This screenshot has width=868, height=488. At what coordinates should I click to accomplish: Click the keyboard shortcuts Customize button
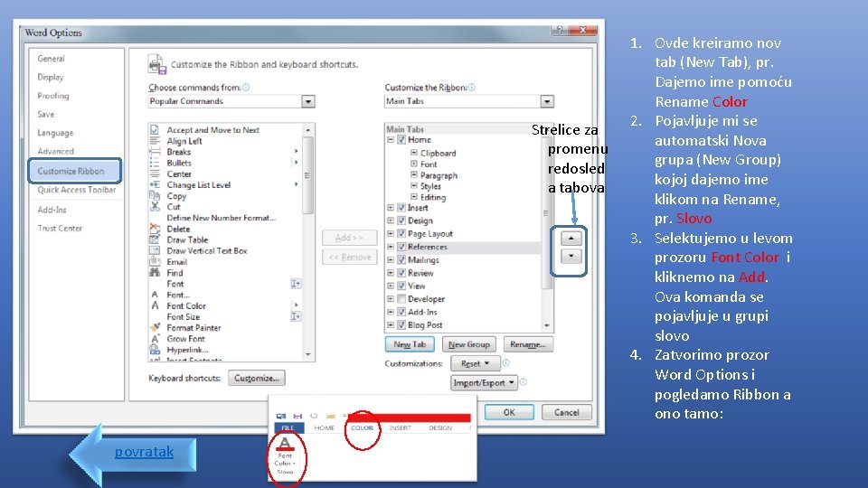(x=256, y=378)
